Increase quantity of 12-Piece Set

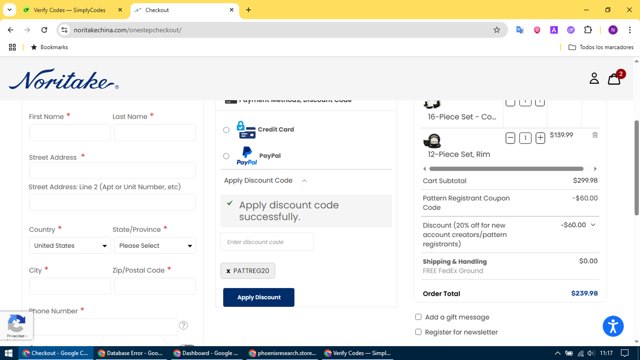pyautogui.click(x=540, y=138)
